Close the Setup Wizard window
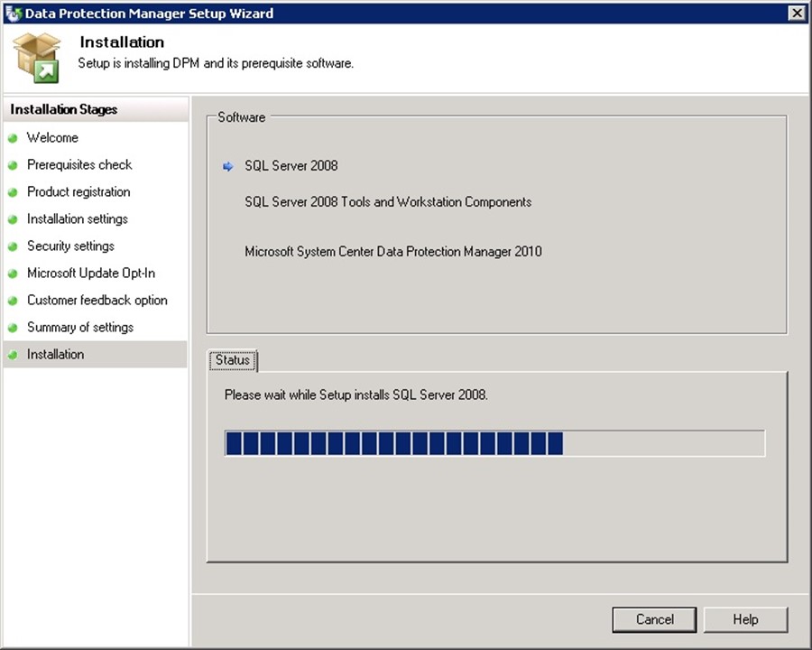This screenshot has width=812, height=650. click(x=796, y=13)
